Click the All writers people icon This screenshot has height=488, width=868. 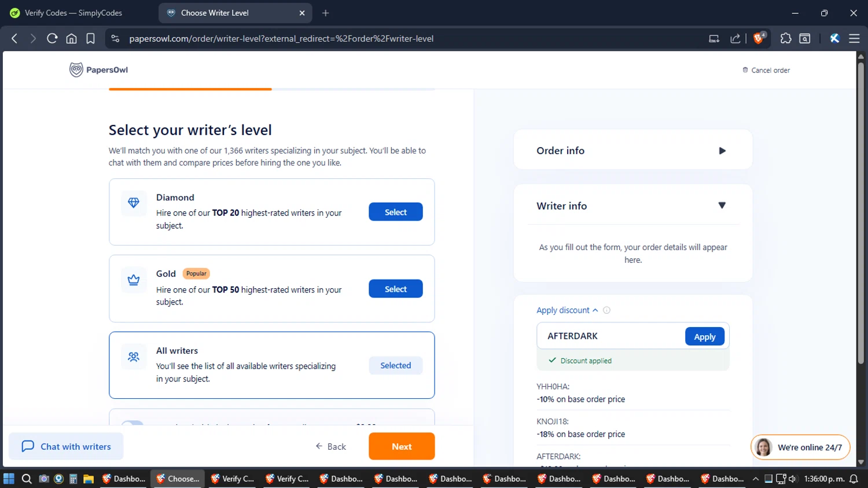pos(134,357)
